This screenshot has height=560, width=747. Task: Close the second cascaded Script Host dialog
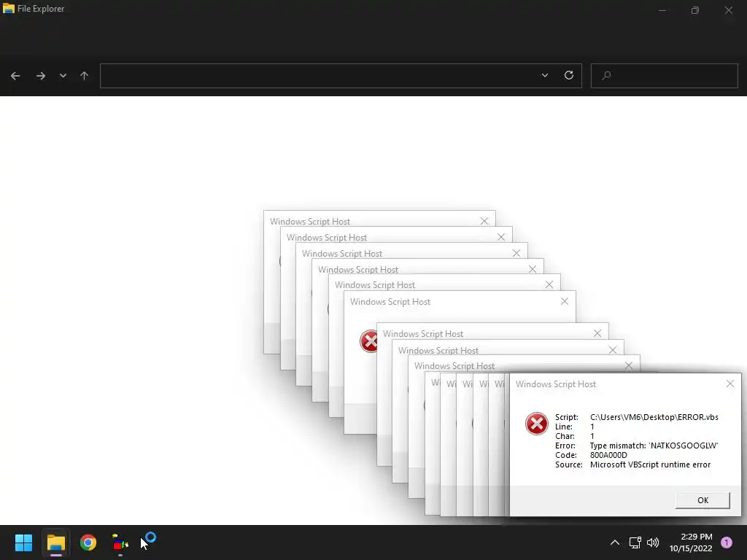(500, 237)
